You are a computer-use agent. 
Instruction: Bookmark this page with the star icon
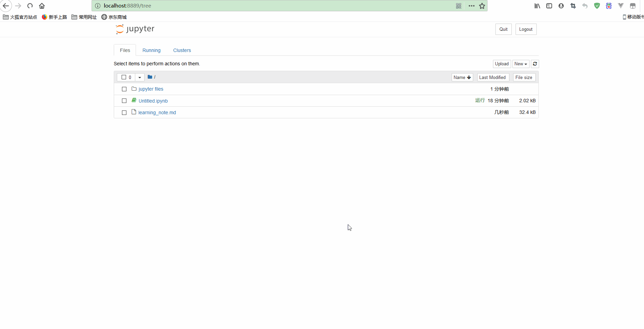pyautogui.click(x=482, y=6)
